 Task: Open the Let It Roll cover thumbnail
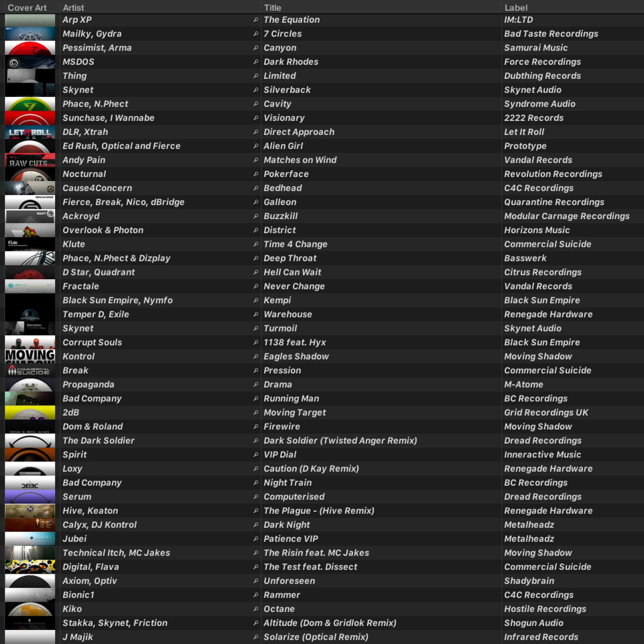[30, 132]
